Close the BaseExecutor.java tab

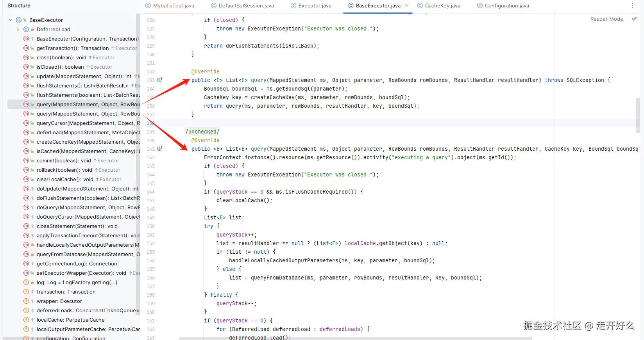[x=406, y=5]
